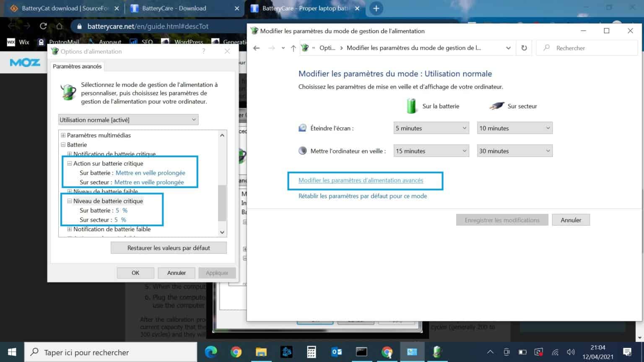Open the Wi-Fi network tray icon

coord(555,352)
